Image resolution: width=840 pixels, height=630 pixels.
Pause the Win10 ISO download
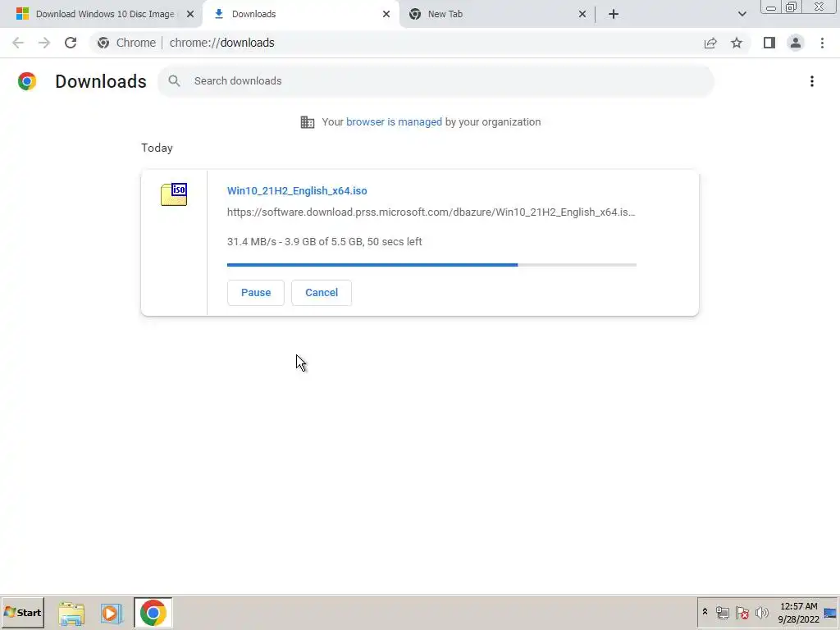coord(256,293)
